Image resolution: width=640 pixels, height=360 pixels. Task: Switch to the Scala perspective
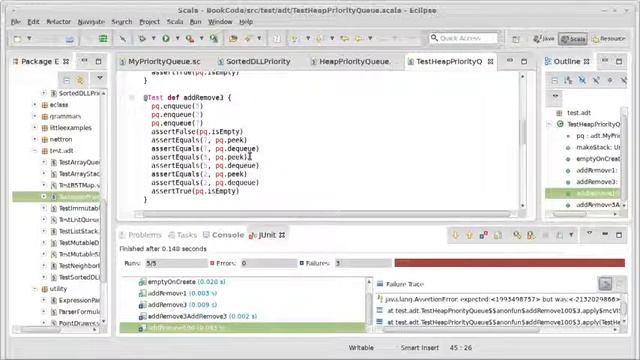573,39
